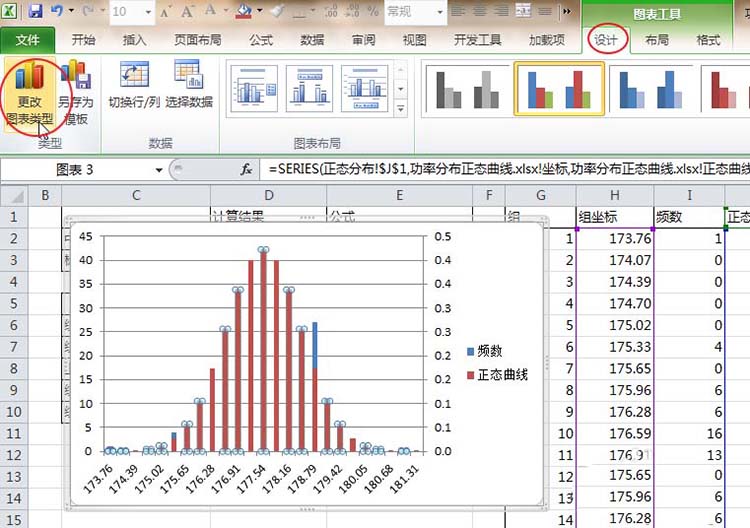Open the name box dropdown arrow
Viewport: 750px width, 528px height.
(159, 170)
